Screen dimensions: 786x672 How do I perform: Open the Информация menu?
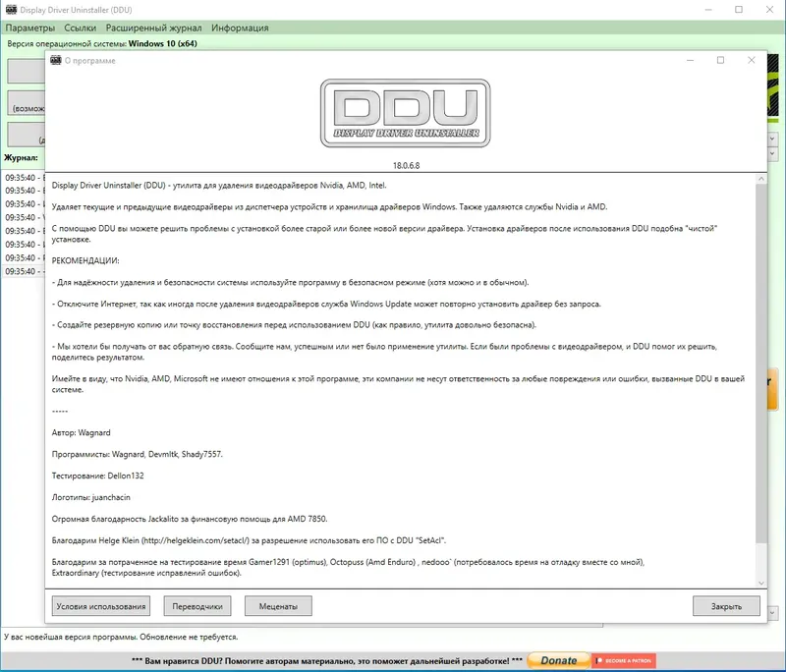tap(240, 28)
